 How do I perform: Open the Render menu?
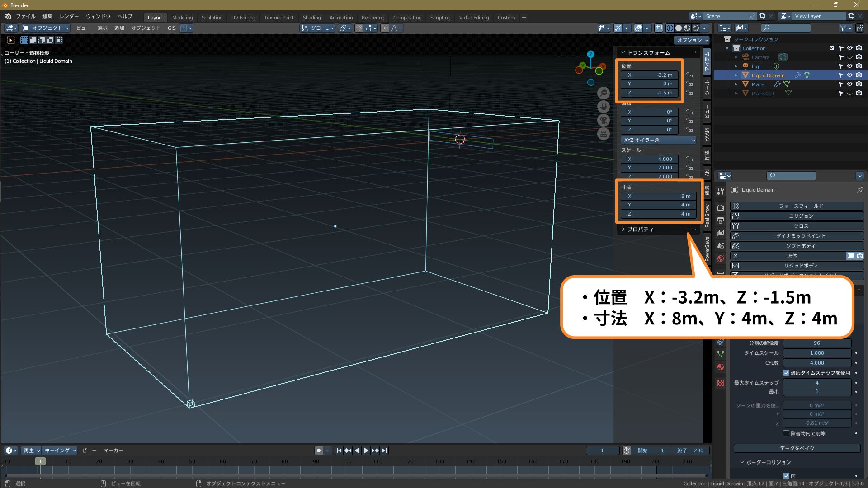tap(69, 16)
